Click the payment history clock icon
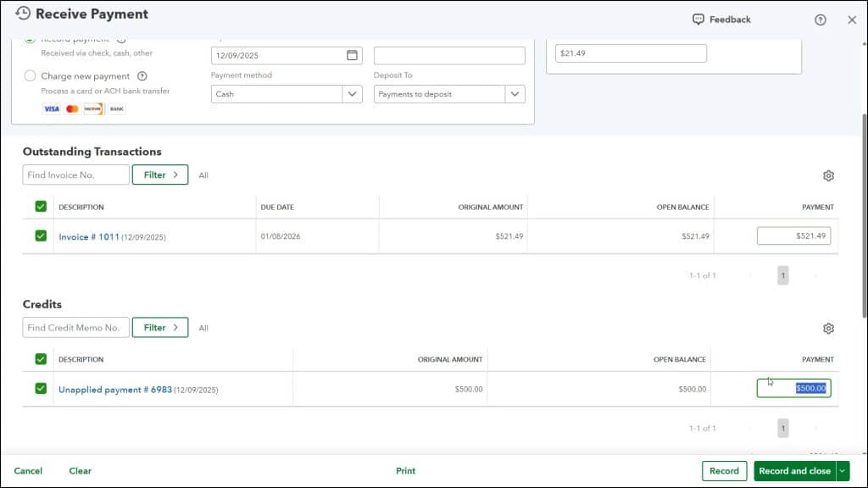Image resolution: width=868 pixels, height=488 pixels. click(x=24, y=13)
